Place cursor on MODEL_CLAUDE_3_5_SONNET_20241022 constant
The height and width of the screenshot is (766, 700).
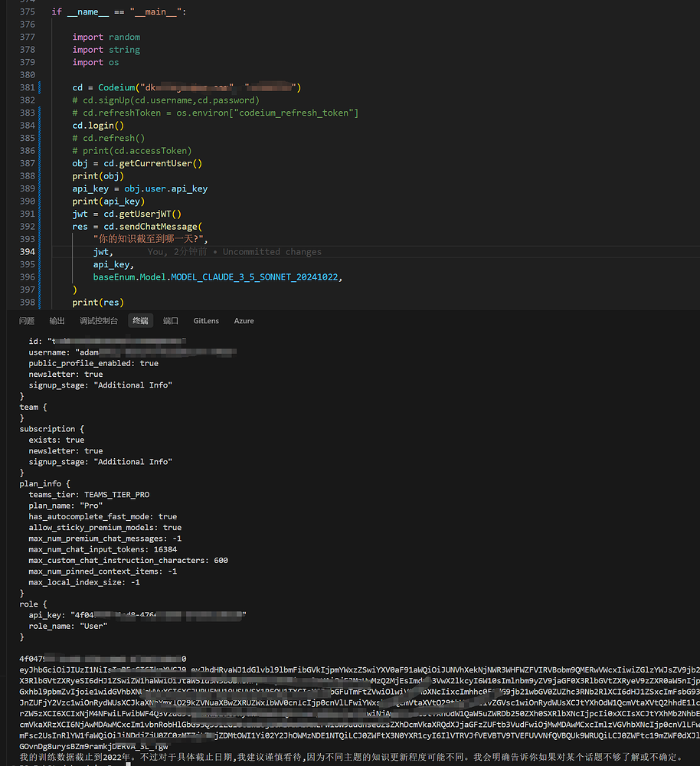pyautogui.click(x=254, y=277)
